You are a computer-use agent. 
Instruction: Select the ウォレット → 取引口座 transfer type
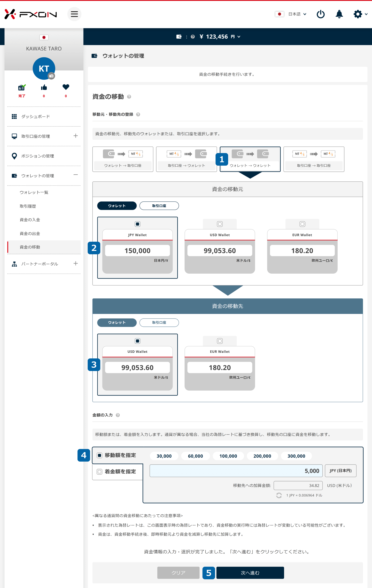tap(123, 159)
